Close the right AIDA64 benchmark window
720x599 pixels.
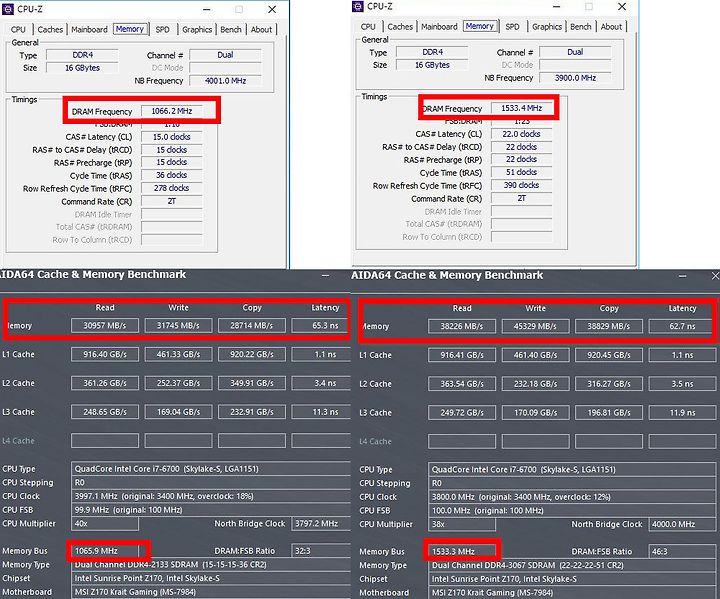[715, 276]
